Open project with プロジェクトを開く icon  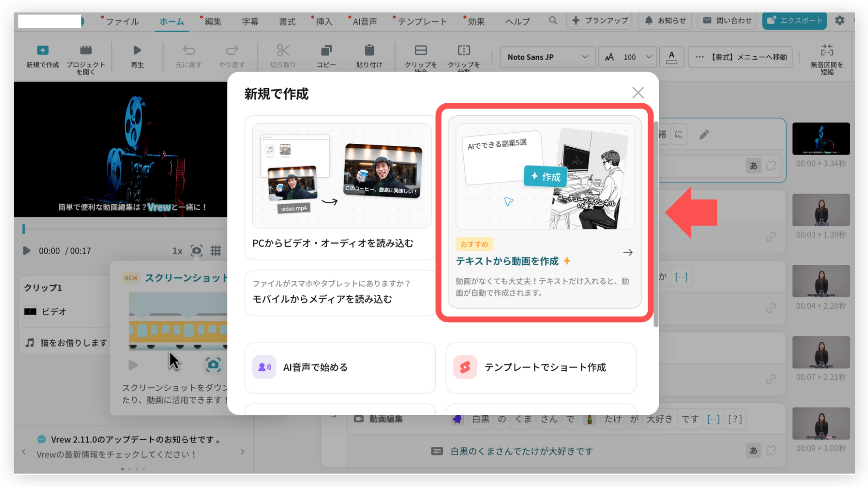(x=85, y=50)
